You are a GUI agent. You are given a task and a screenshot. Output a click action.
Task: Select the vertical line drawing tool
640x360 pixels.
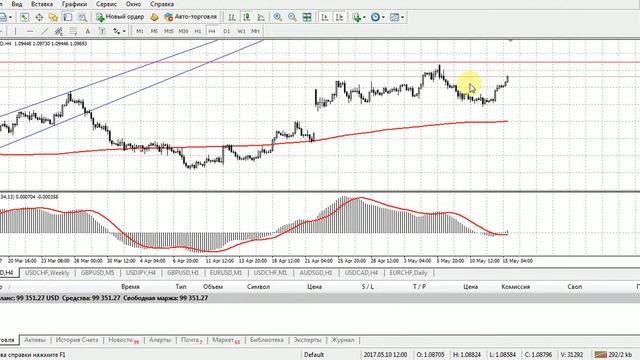pyautogui.click(x=16, y=31)
